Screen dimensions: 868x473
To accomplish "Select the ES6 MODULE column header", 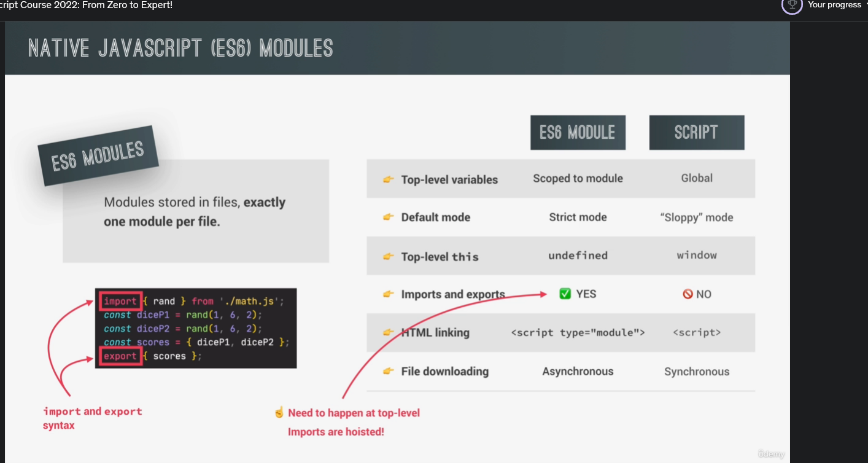I will 578,133.
